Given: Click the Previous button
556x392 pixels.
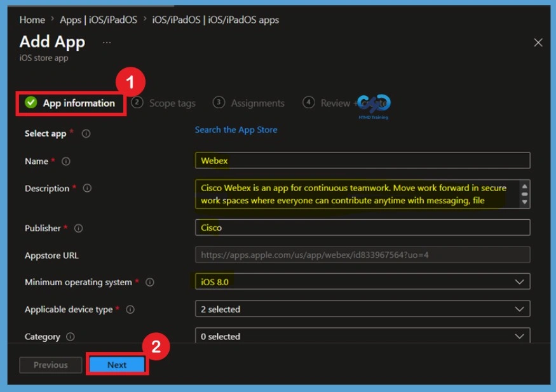Looking at the screenshot, I should (x=51, y=365).
